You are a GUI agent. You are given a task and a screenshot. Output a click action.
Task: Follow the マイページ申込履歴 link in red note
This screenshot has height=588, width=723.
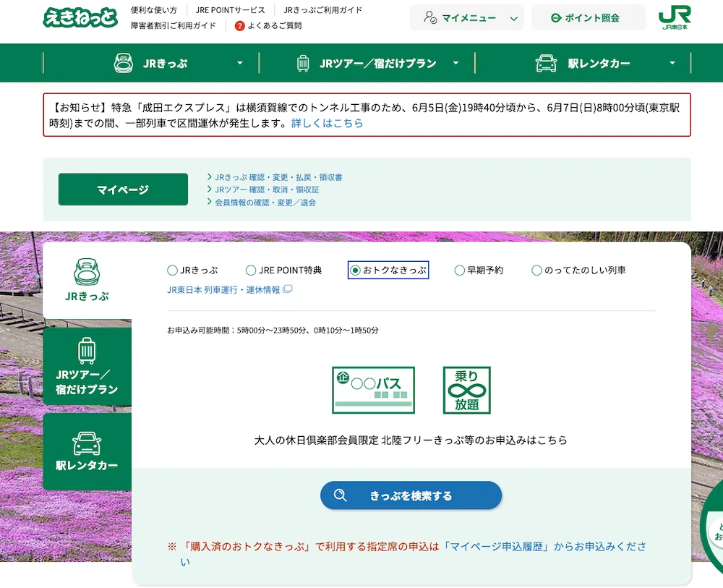point(497,547)
